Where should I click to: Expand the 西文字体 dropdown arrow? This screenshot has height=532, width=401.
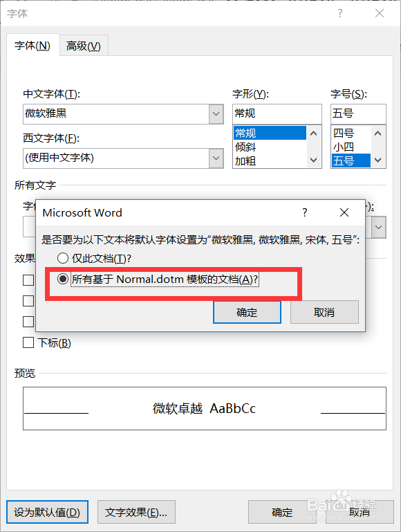(216, 158)
